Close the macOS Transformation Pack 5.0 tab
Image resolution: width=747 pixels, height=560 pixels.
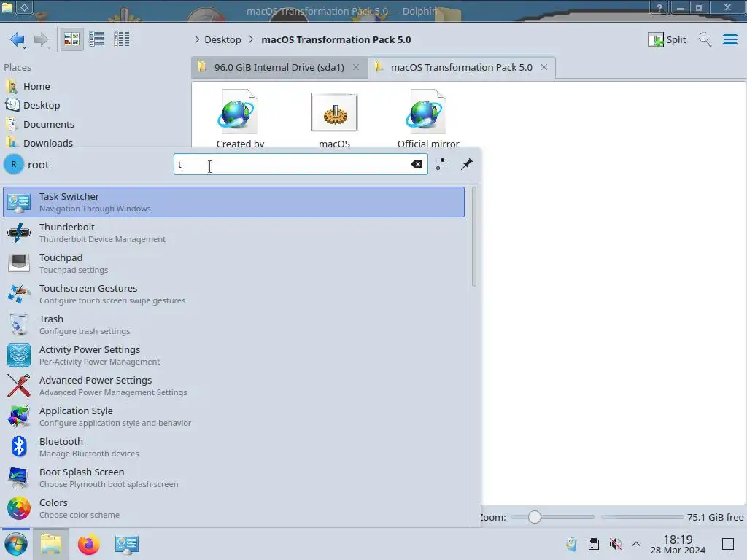tap(544, 67)
